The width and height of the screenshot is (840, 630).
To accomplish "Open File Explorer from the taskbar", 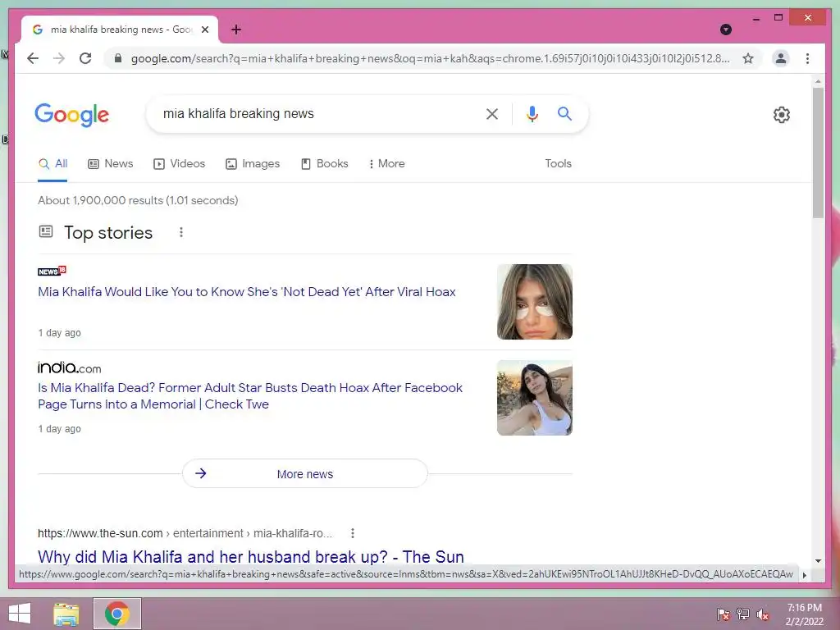I will (x=66, y=614).
